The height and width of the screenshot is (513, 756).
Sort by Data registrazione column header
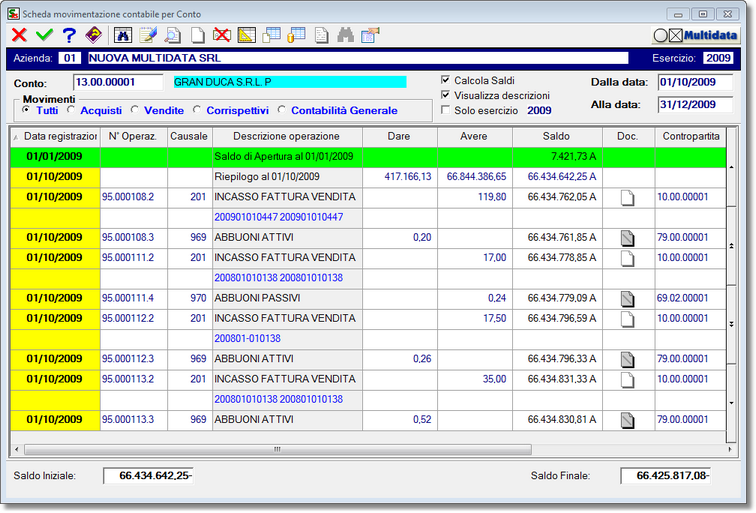pyautogui.click(x=55, y=136)
